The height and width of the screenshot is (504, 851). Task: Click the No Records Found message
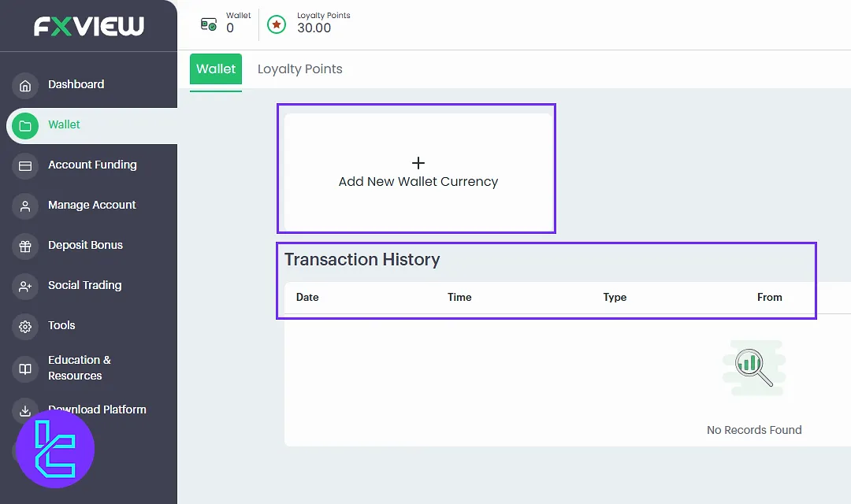[x=754, y=430]
